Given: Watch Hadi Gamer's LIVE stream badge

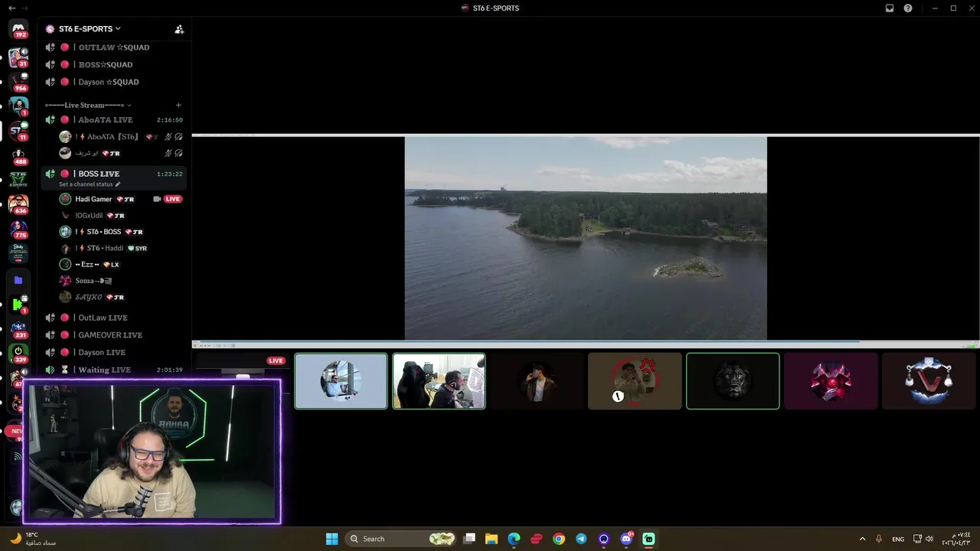Looking at the screenshot, I should (x=173, y=199).
